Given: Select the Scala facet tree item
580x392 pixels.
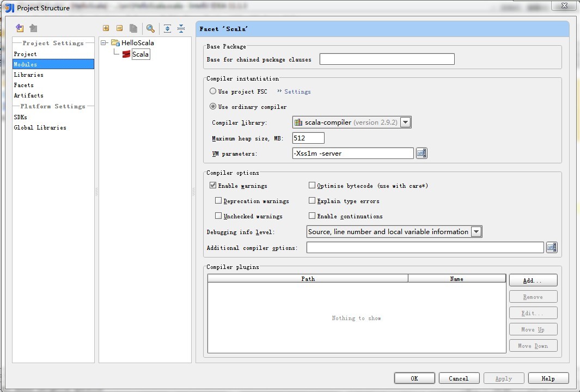Looking at the screenshot, I should click(141, 54).
